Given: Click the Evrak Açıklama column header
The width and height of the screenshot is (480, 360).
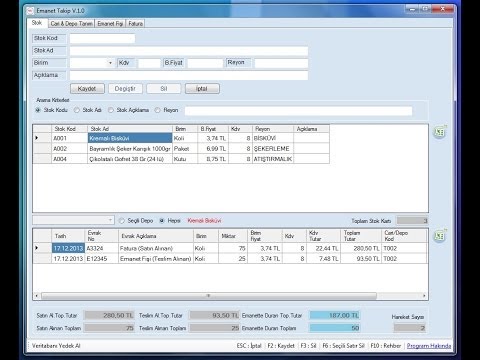Looking at the screenshot, I should click(156, 236).
